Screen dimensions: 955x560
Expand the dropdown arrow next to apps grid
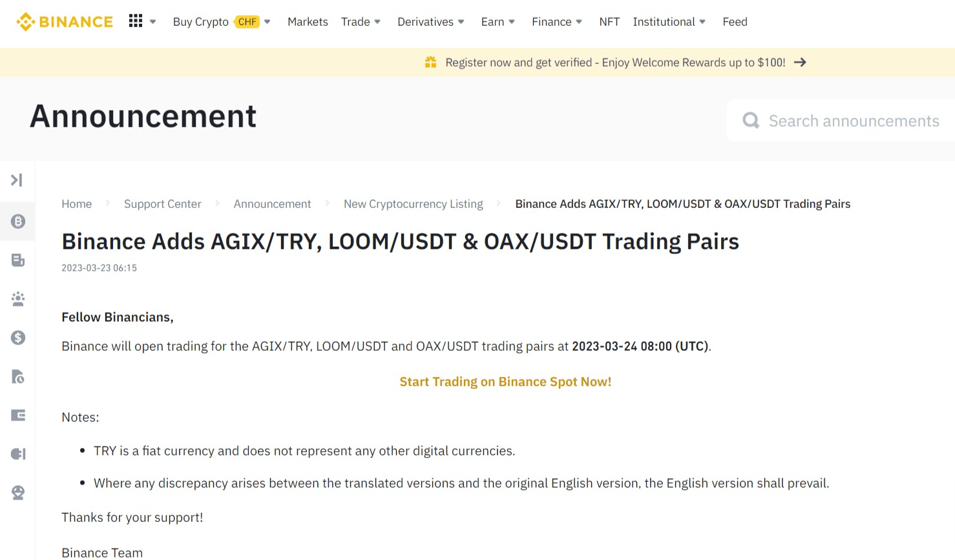point(153,22)
